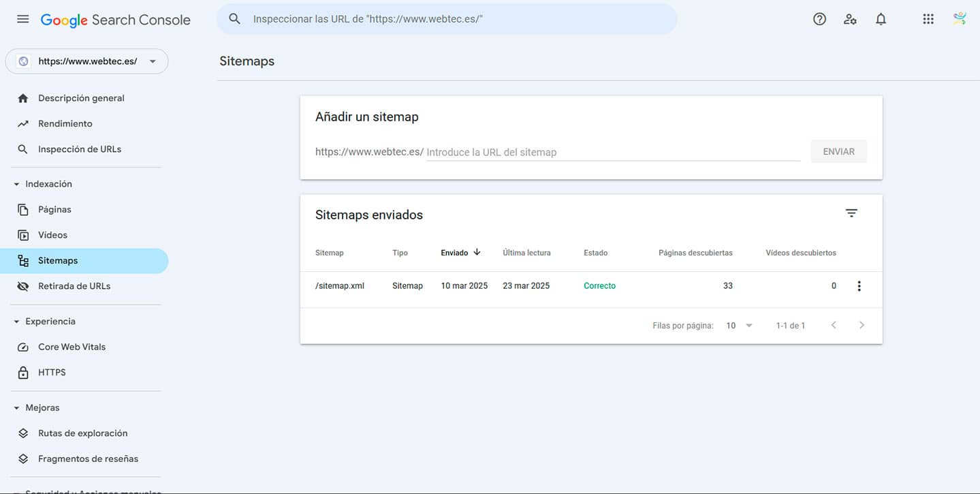
Task: Click the Estado column header
Action: [595, 253]
